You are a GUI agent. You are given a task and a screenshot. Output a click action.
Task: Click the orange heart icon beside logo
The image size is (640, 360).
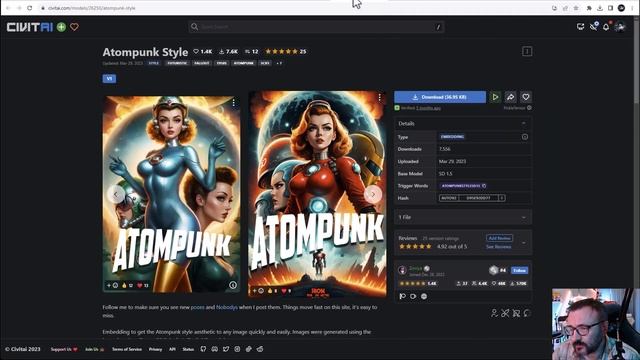click(x=74, y=27)
